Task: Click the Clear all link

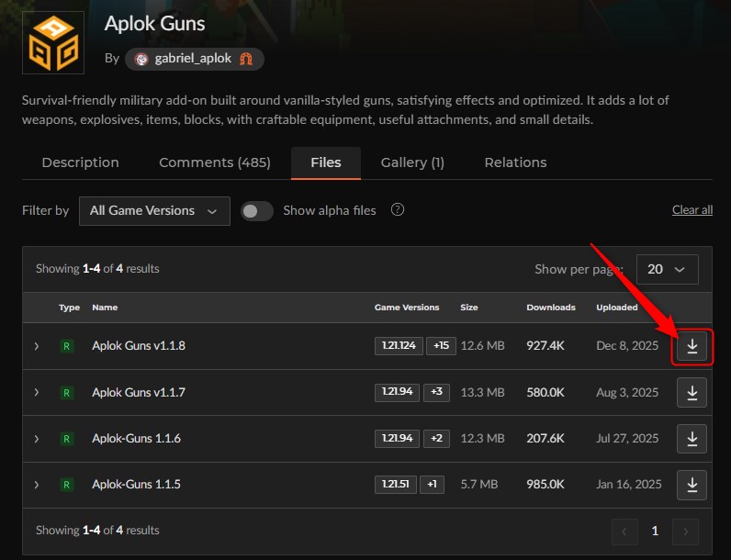Action: 692,209
